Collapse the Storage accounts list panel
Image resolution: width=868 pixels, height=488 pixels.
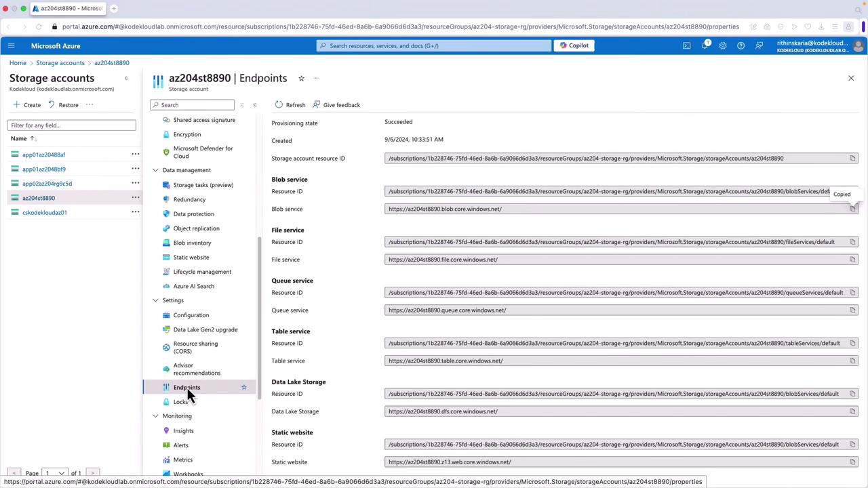coord(126,79)
